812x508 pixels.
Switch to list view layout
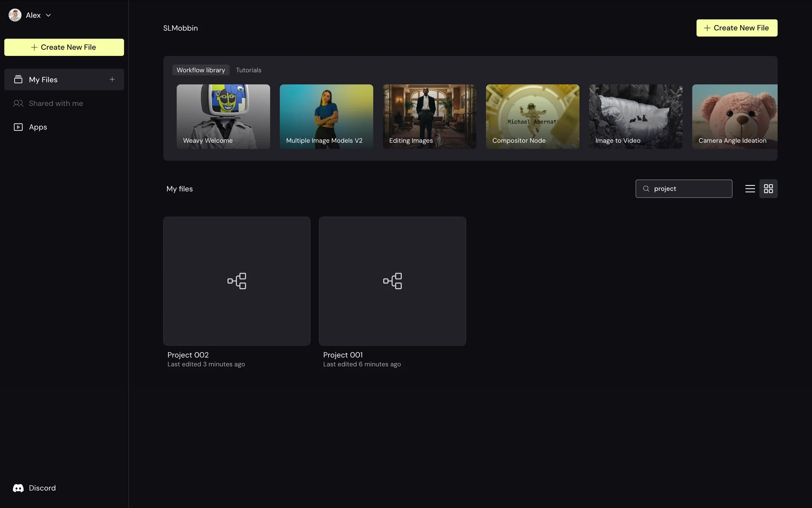pyautogui.click(x=750, y=189)
